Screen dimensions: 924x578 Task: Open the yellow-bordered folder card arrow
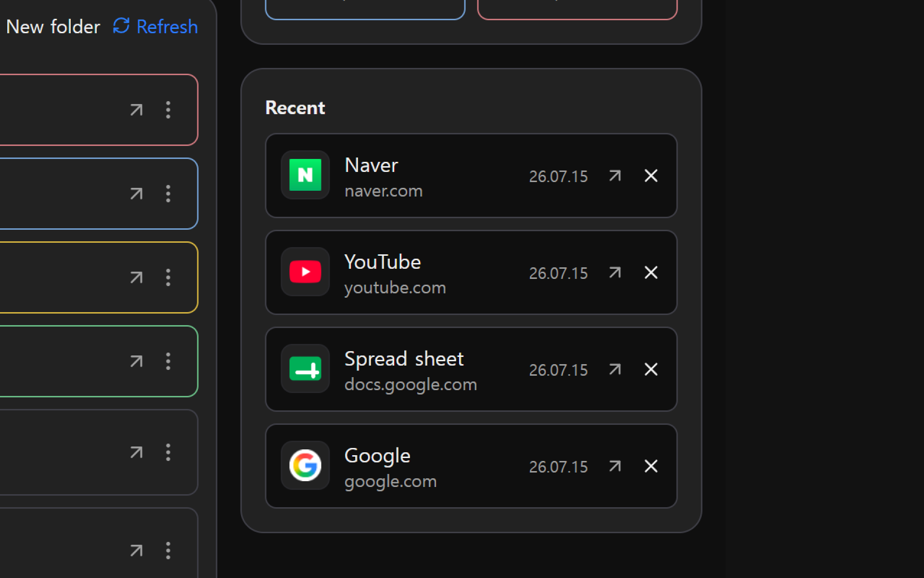[136, 278]
